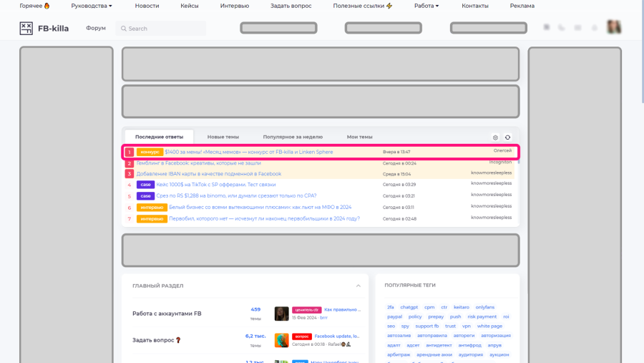Open thread Белый бизнес со всеми плюсами
The width and height of the screenshot is (644, 363).
(260, 207)
